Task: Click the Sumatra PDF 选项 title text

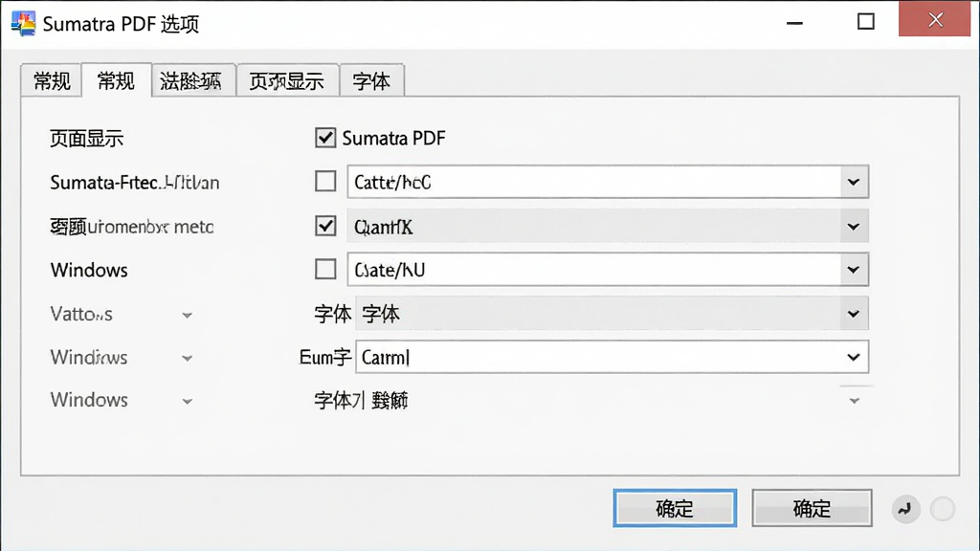Action: tap(121, 24)
